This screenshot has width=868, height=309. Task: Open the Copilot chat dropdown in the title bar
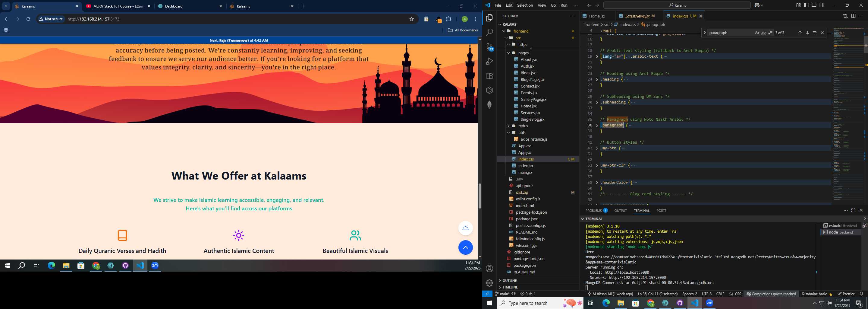759,5
